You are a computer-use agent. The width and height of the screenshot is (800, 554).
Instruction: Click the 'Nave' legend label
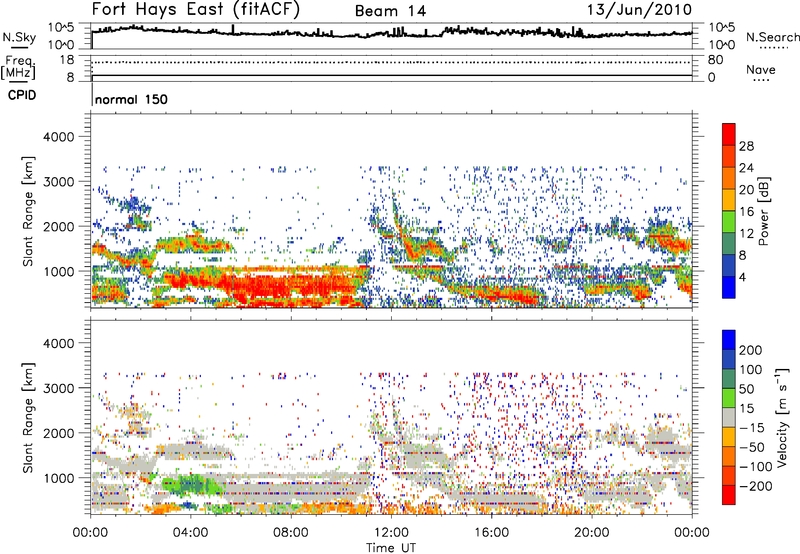point(761,69)
